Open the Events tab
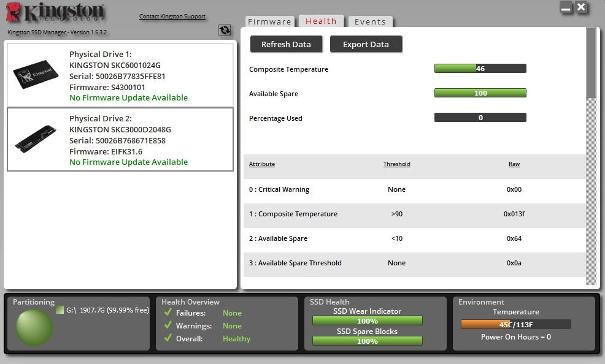This screenshot has height=364, width=605. click(x=371, y=21)
